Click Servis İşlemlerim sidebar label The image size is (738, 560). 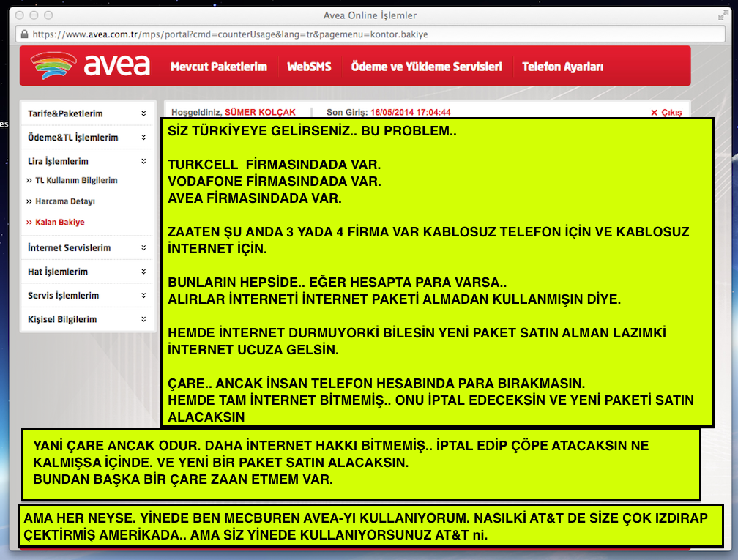(x=63, y=296)
